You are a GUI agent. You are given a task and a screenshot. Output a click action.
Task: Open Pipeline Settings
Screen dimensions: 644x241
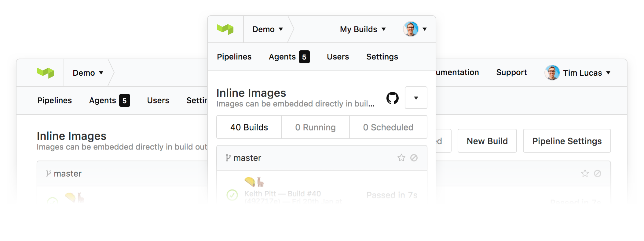click(x=567, y=141)
